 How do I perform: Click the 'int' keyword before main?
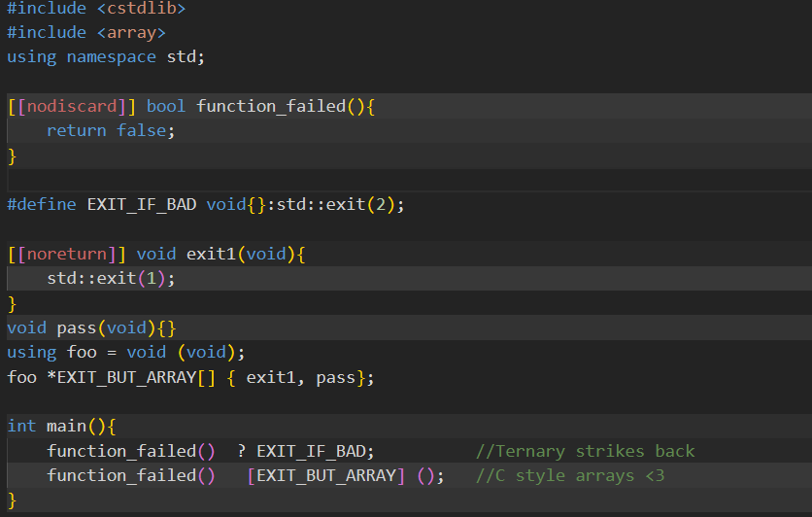[x=21, y=426]
